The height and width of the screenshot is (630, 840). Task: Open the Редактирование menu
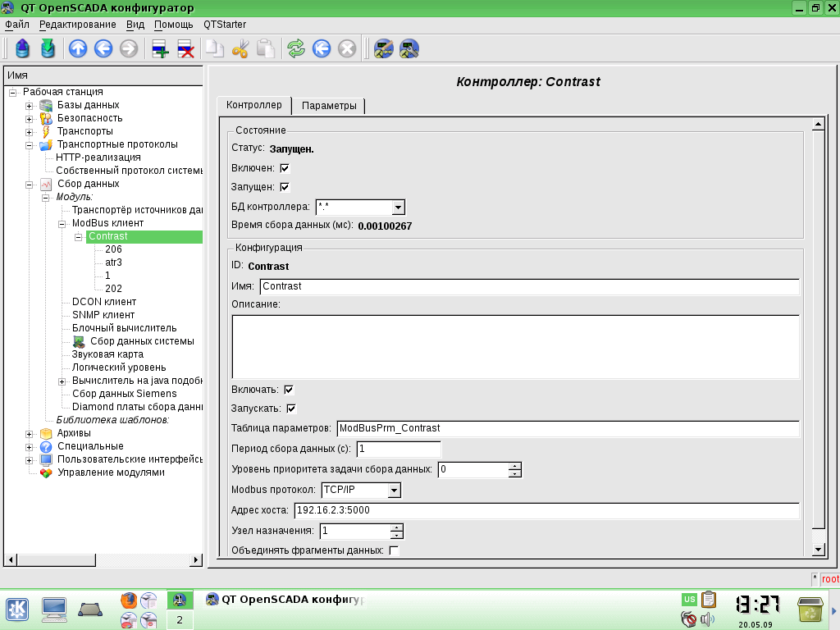point(77,25)
